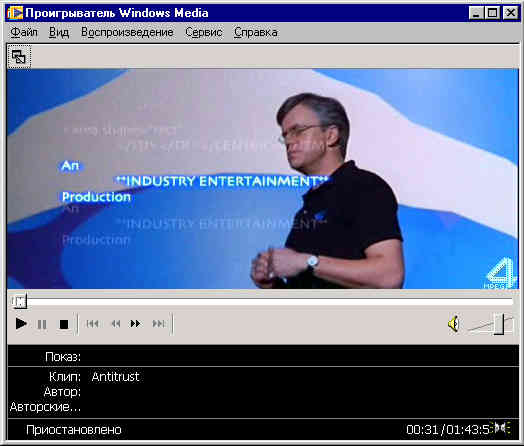Open the Воспроизведение menu
This screenshot has height=446, width=524.
coord(127,32)
